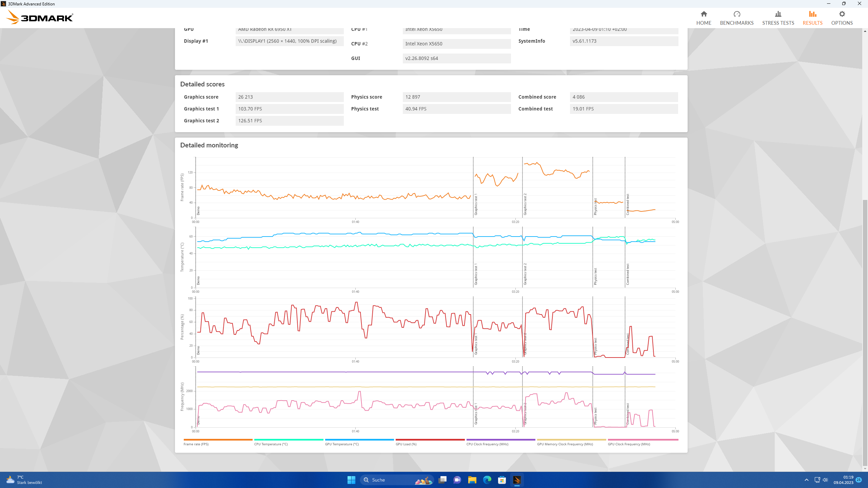Open File Explorer from taskbar
Image resolution: width=868 pixels, height=488 pixels.
point(472,480)
